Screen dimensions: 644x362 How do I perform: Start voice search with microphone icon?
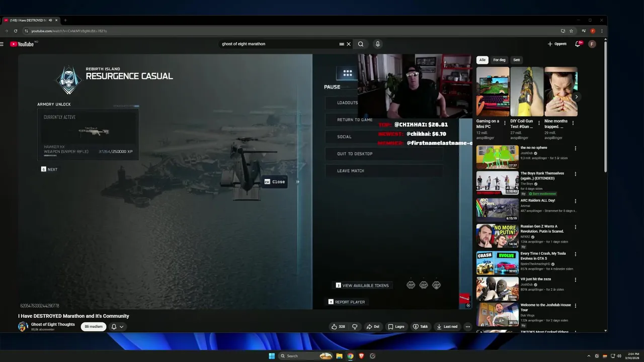coord(377,44)
